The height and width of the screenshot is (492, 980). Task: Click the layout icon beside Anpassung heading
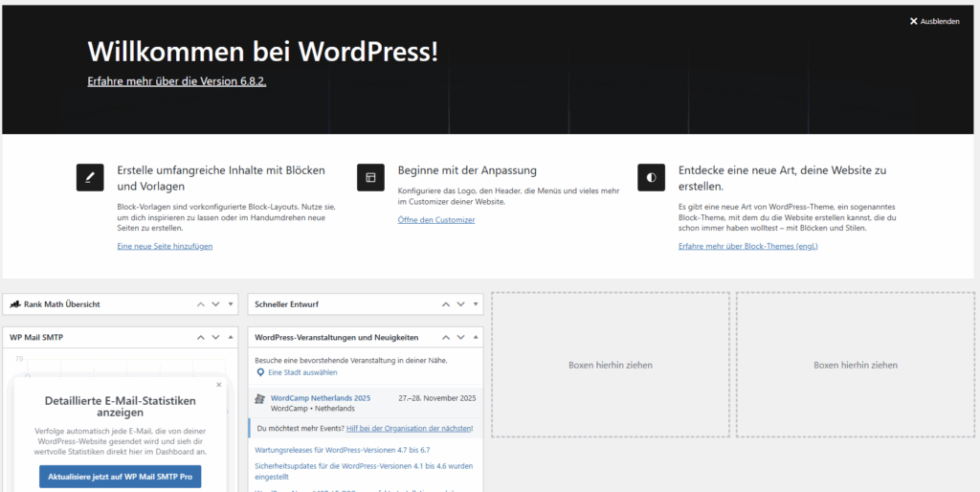click(x=370, y=177)
